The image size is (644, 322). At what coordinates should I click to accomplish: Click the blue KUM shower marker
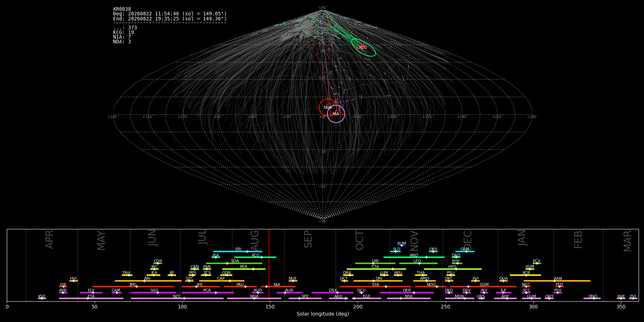click(402, 245)
